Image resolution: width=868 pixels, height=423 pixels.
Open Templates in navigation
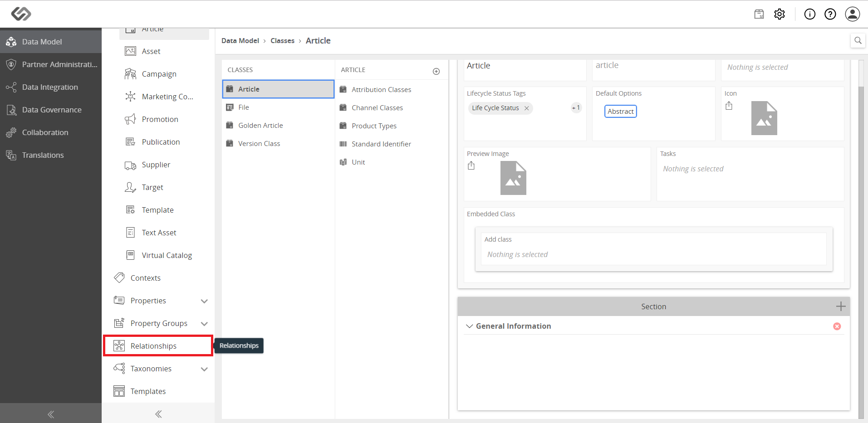(x=158, y=391)
